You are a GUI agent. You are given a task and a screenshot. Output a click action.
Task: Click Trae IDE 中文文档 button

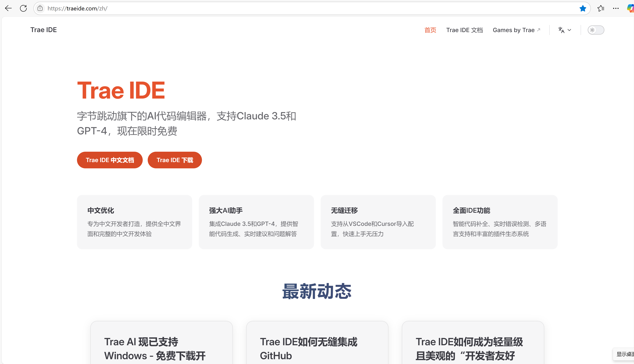point(110,160)
